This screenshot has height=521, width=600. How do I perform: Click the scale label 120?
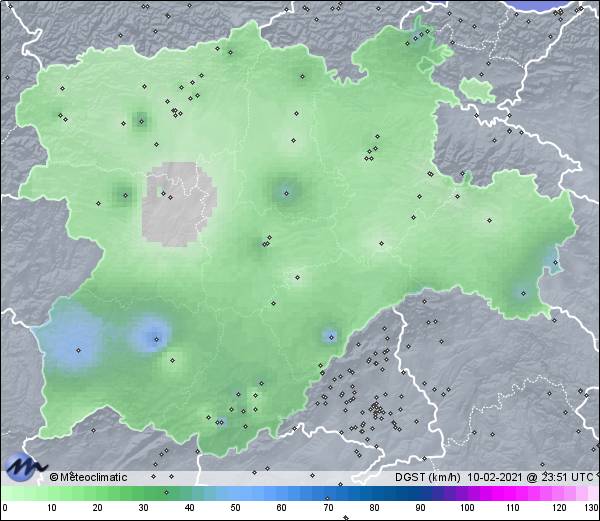pos(559,508)
